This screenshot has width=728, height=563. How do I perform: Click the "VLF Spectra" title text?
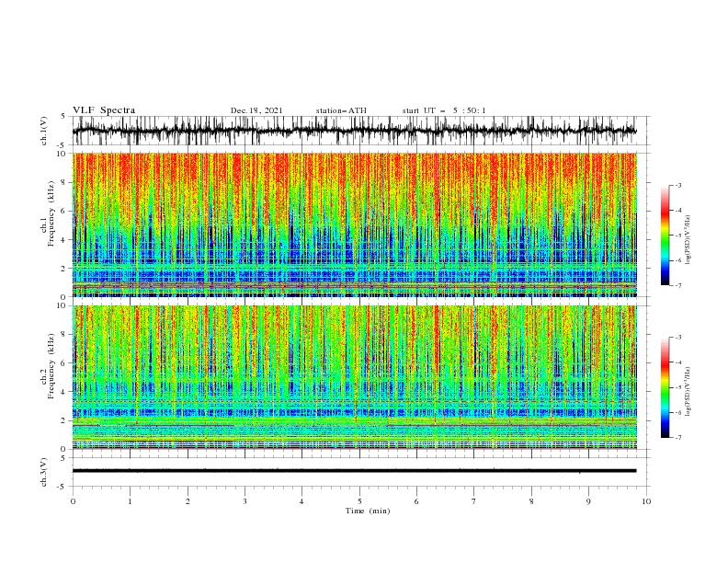(104, 110)
